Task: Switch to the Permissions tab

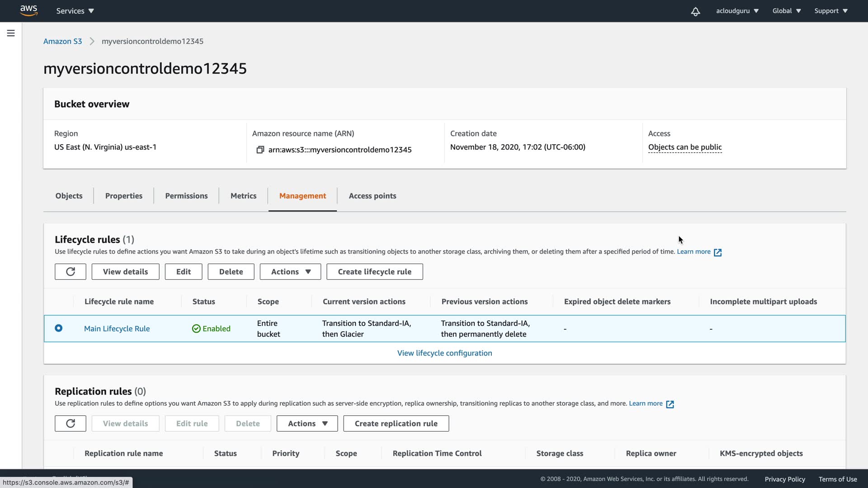Action: tap(186, 196)
